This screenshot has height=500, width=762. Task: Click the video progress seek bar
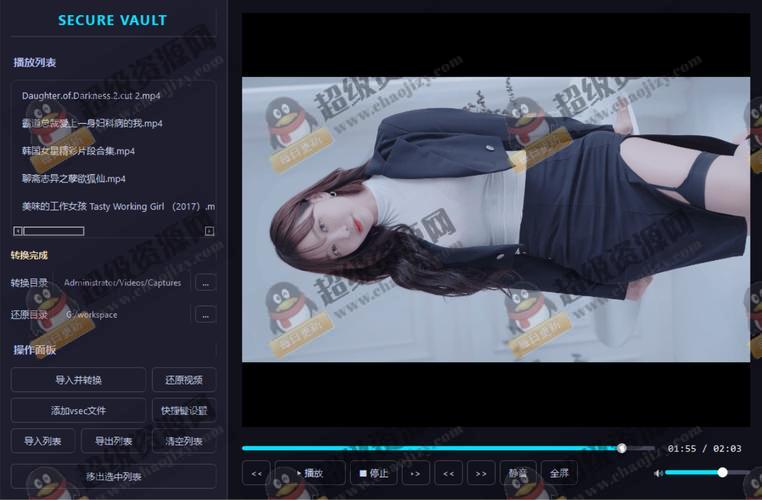click(x=448, y=448)
